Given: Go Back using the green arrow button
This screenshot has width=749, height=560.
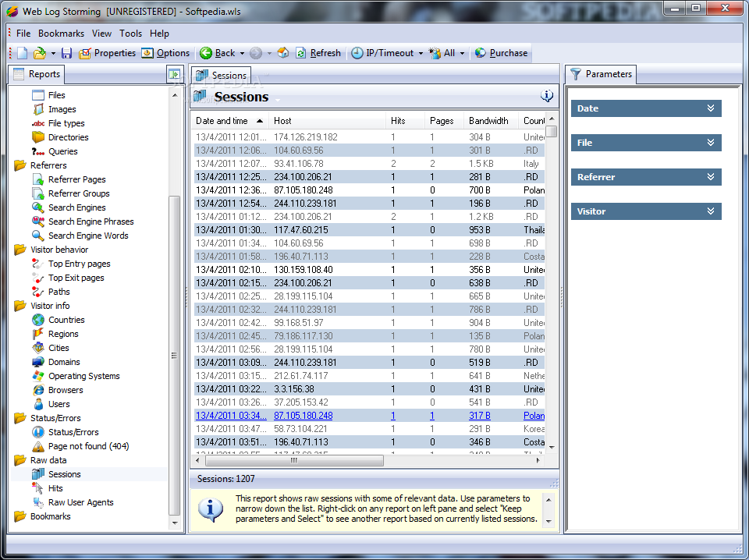Looking at the screenshot, I should (x=218, y=53).
